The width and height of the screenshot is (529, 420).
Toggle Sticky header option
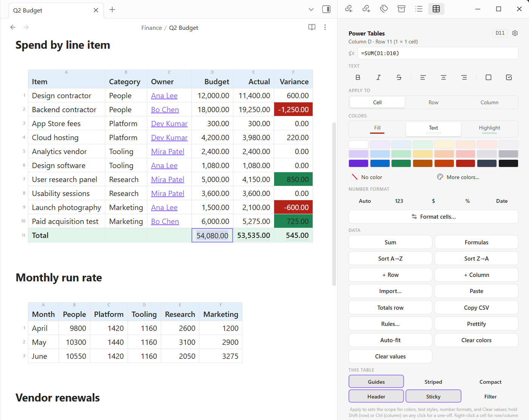pos(433,396)
